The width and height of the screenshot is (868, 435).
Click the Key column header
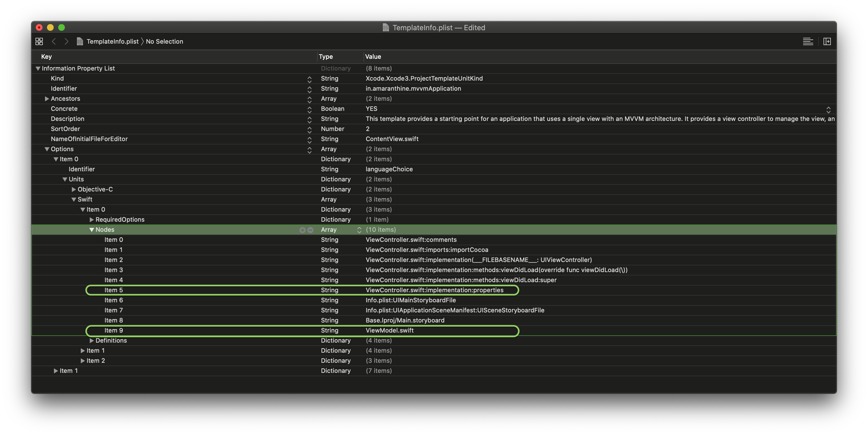[46, 57]
